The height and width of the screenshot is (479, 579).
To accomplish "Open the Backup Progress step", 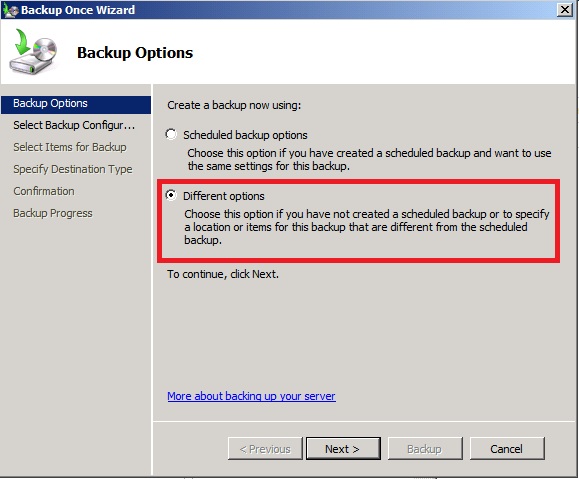I will pos(53,213).
